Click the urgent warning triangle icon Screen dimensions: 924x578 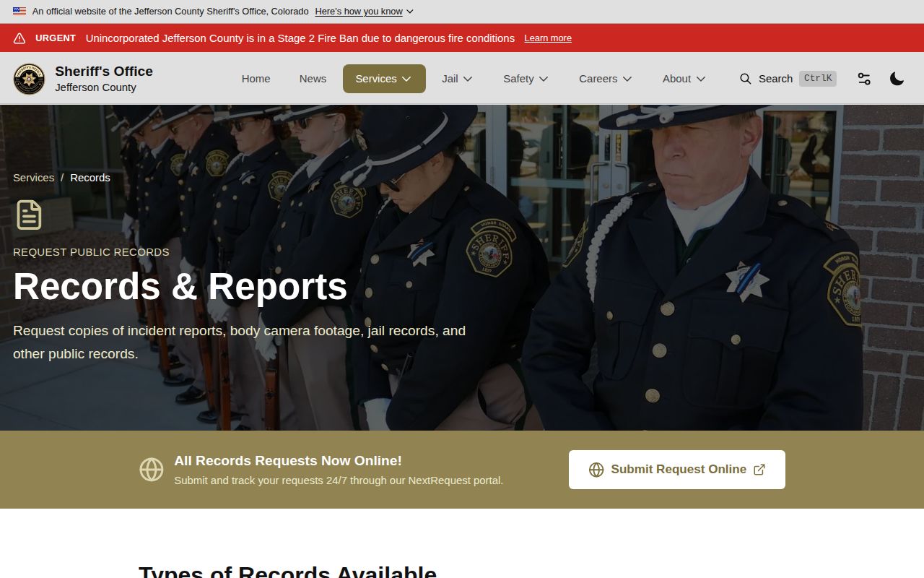pyautogui.click(x=19, y=38)
